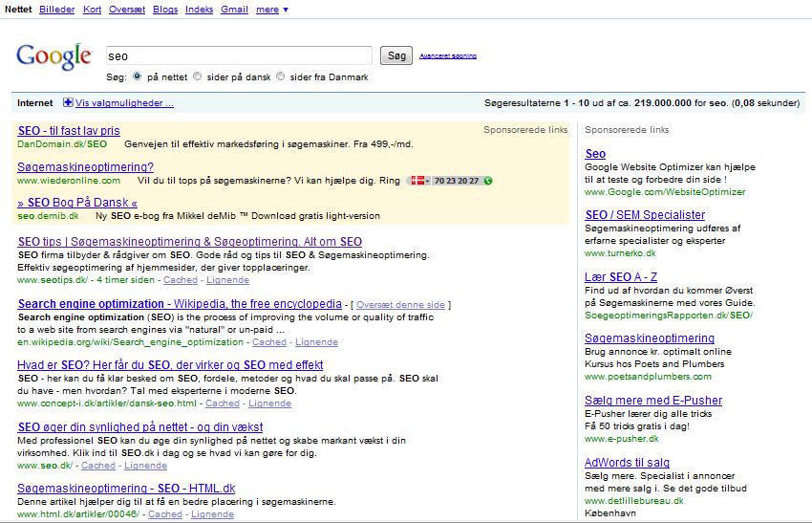The image size is (812, 523).
Task: Select the 'på nettet' radio button
Action: (137, 76)
